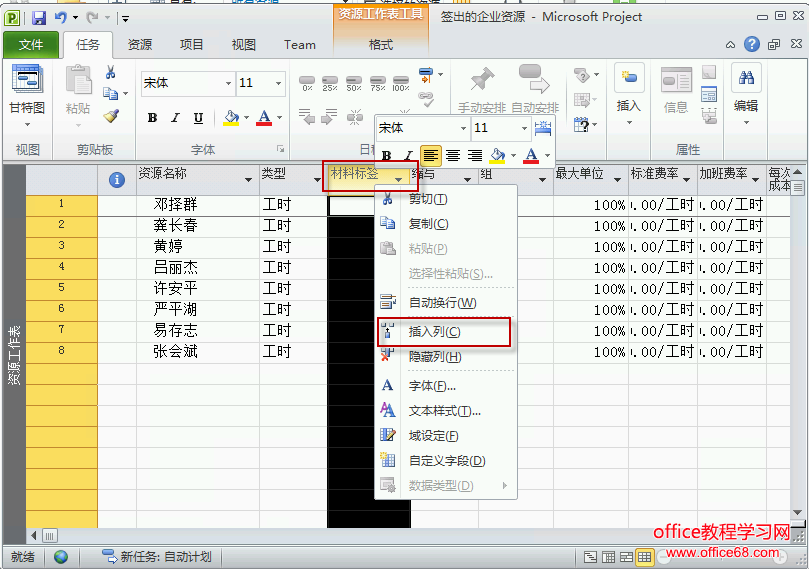Mark task 100% complete icon

(401, 83)
